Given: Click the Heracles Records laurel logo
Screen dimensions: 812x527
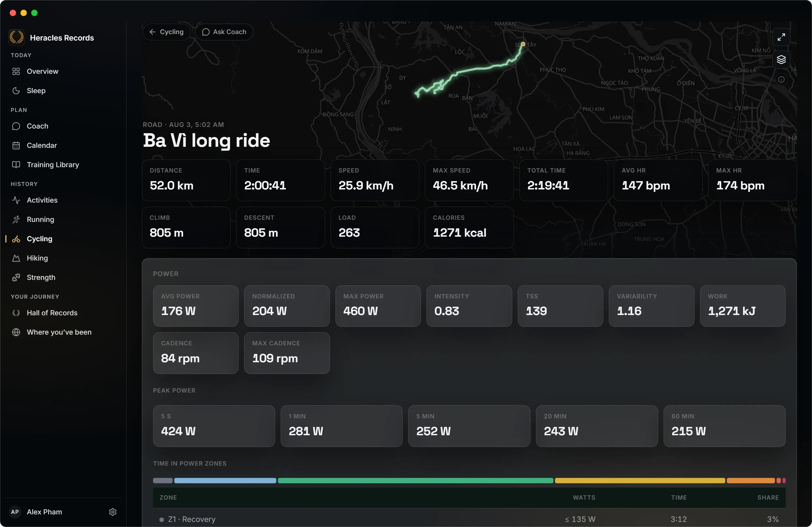Looking at the screenshot, I should [16, 38].
